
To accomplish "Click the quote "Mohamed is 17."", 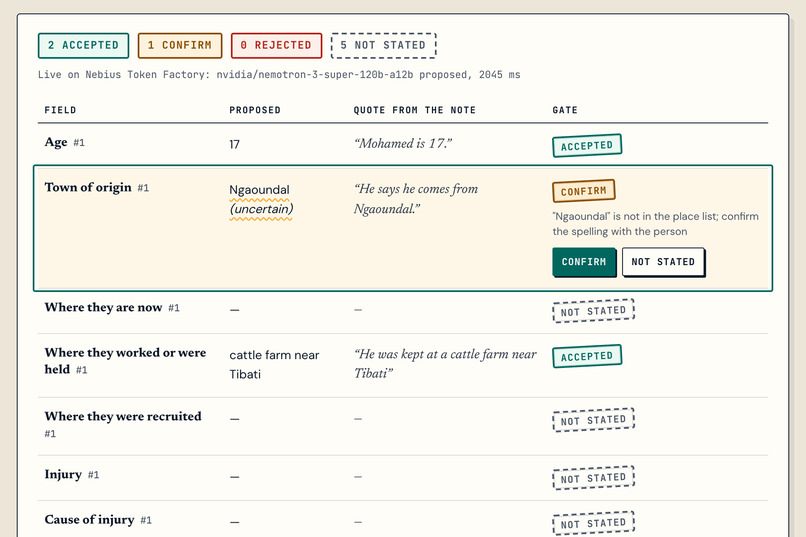I will [403, 143].
